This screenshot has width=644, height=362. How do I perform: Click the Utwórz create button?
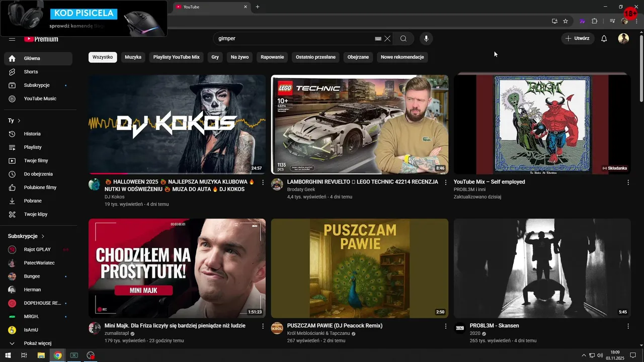578,39
